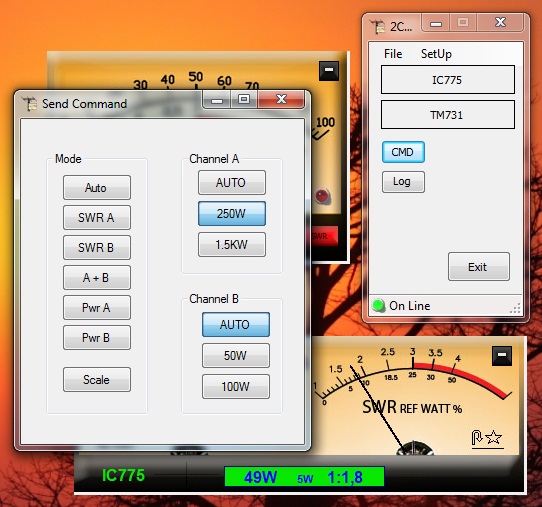Open the File menu

[x=393, y=54]
